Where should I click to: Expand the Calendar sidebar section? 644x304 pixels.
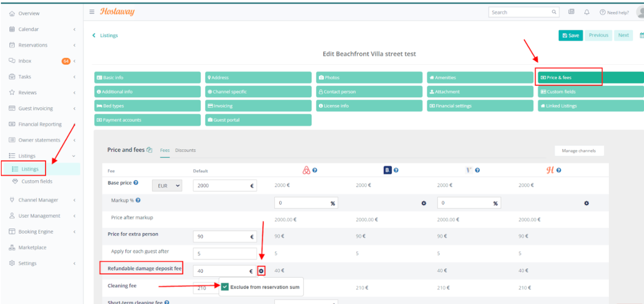point(75,29)
